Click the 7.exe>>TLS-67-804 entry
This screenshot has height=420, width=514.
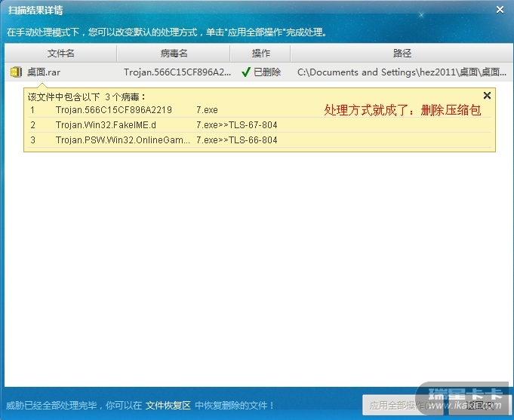[x=237, y=125]
